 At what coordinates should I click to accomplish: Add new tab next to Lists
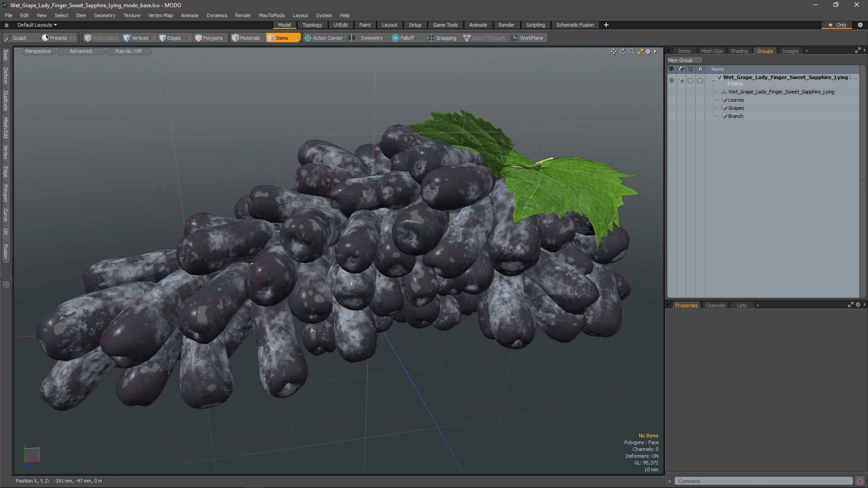pyautogui.click(x=758, y=305)
